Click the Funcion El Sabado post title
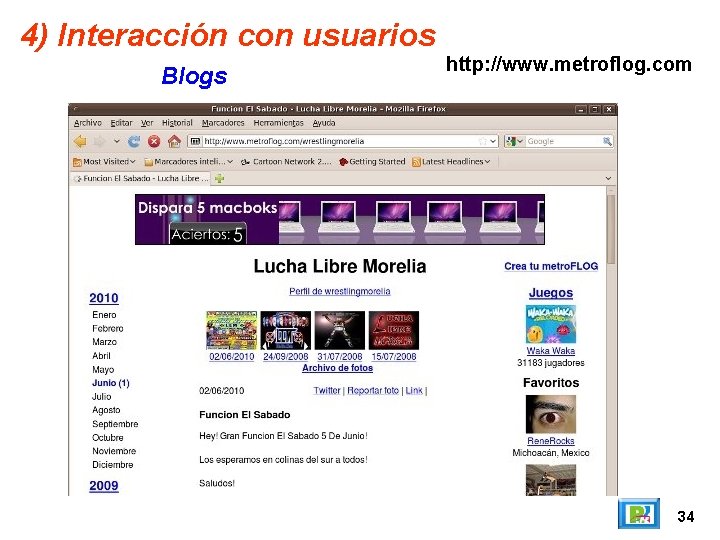 245,415
